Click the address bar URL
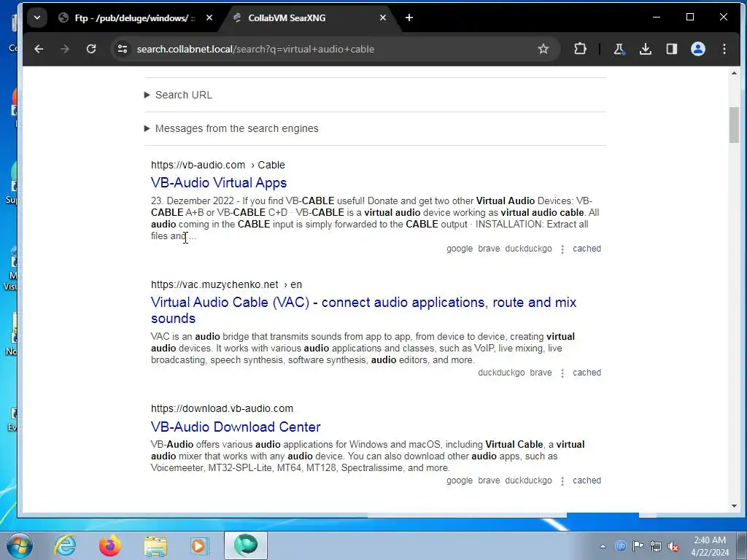This screenshot has height=560, width=747. click(255, 49)
